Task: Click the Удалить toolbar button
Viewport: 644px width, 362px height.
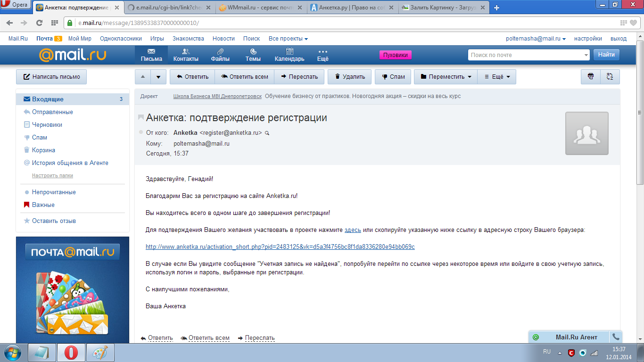Action: 350,77
